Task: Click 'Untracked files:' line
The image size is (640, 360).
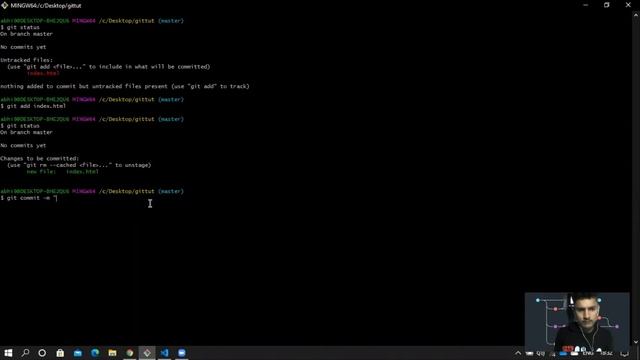Action: tap(27, 60)
